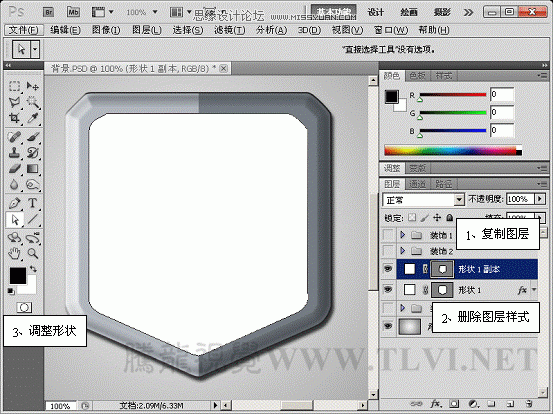This screenshot has width=553, height=414.
Task: Toggle Quick Mask mode
Action: tap(24, 308)
